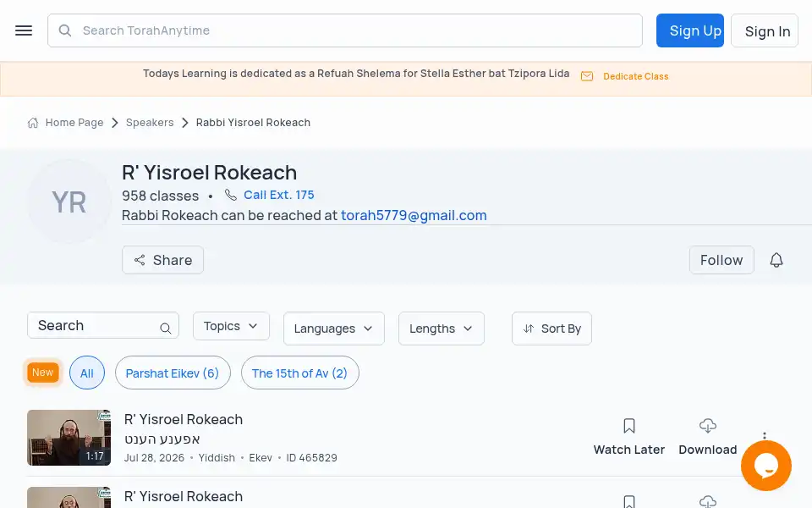812x508 pixels.
Task: Click the magnifier icon in TorahAnytime search
Action: coord(65,30)
